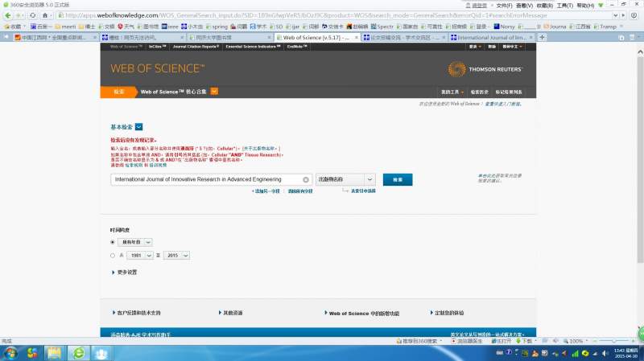Image resolution: width=644 pixels, height=361 pixels.
Task: Click the browser forward arrow button
Action: point(19,15)
